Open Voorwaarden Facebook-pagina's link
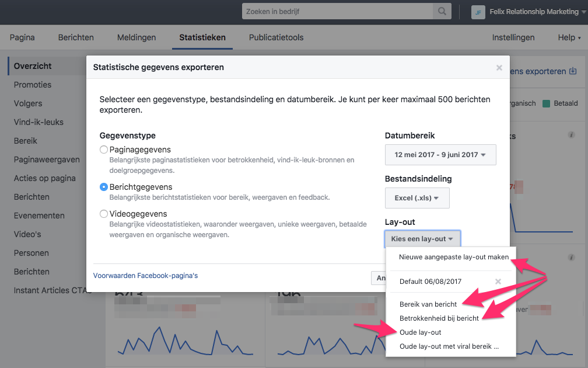This screenshot has height=368, width=588. point(145,276)
